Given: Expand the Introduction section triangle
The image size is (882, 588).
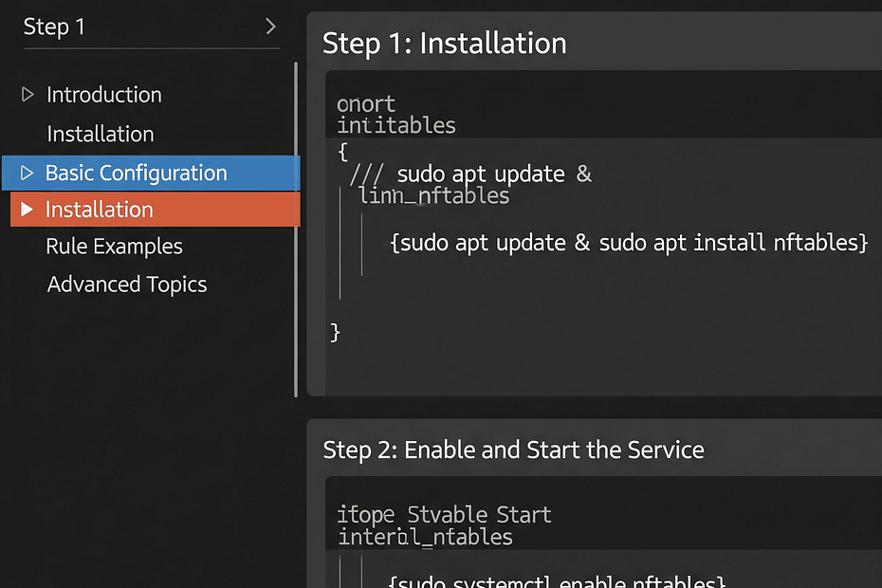Looking at the screenshot, I should tap(27, 95).
